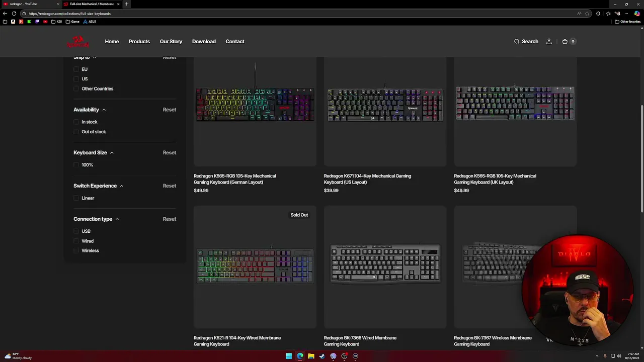This screenshot has width=644, height=362.
Task: Collapse the Switch Experience filter section
Action: click(98, 186)
